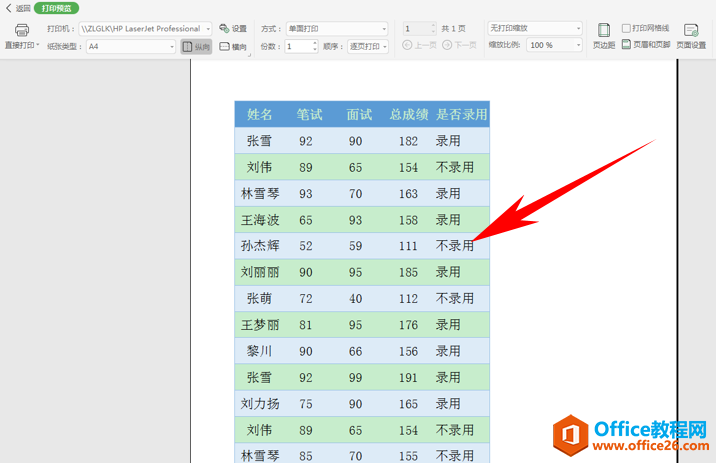This screenshot has width=716, height=463.
Task: Increase copies with the up stepper
Action: click(315, 43)
